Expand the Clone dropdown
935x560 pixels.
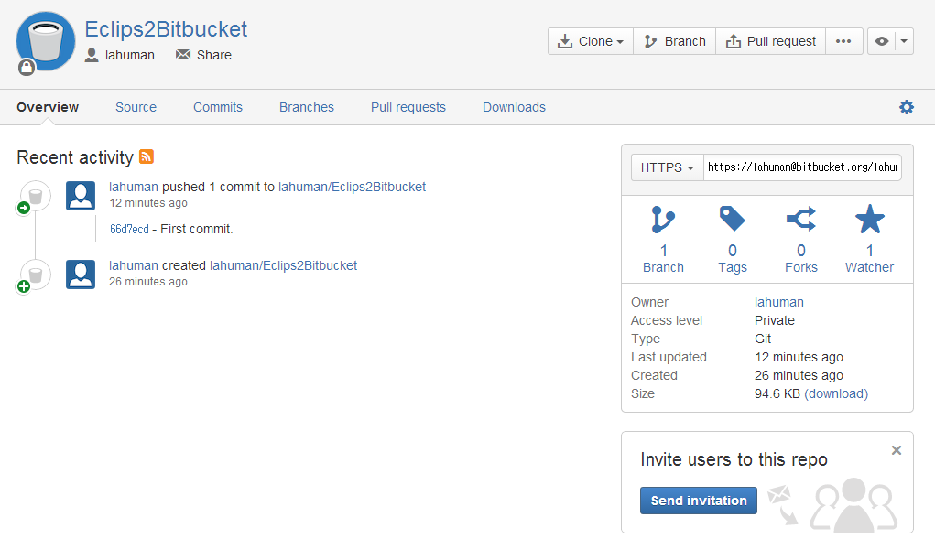pos(591,41)
